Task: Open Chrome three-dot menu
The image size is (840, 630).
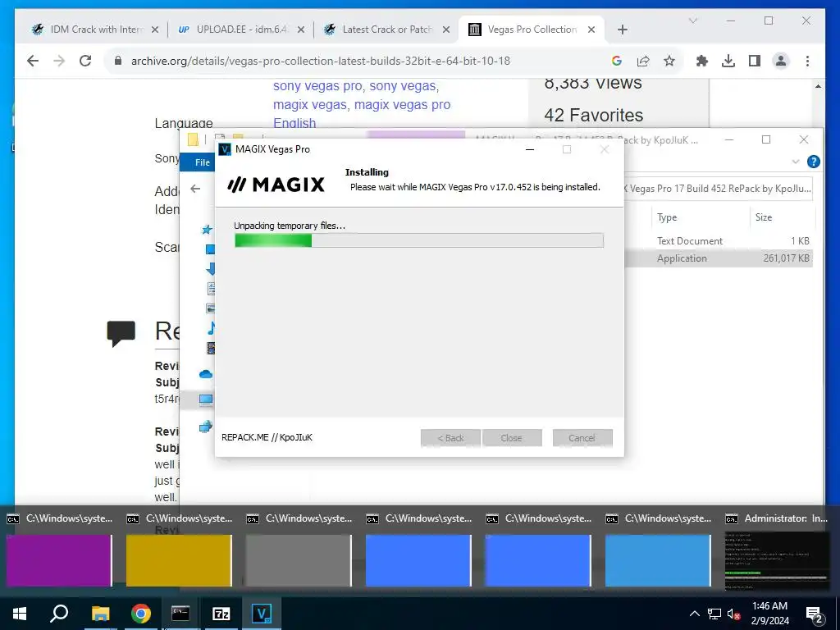Action: pyautogui.click(x=807, y=61)
